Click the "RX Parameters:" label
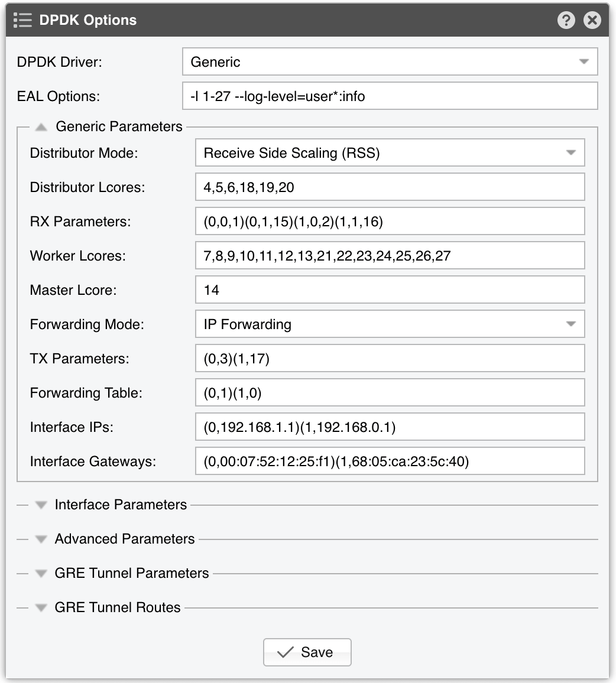616x683 pixels. pyautogui.click(x=80, y=222)
